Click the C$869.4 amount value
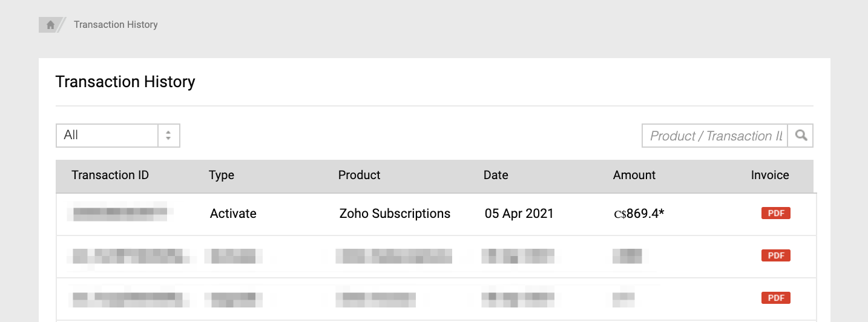The width and height of the screenshot is (868, 322). [639, 214]
